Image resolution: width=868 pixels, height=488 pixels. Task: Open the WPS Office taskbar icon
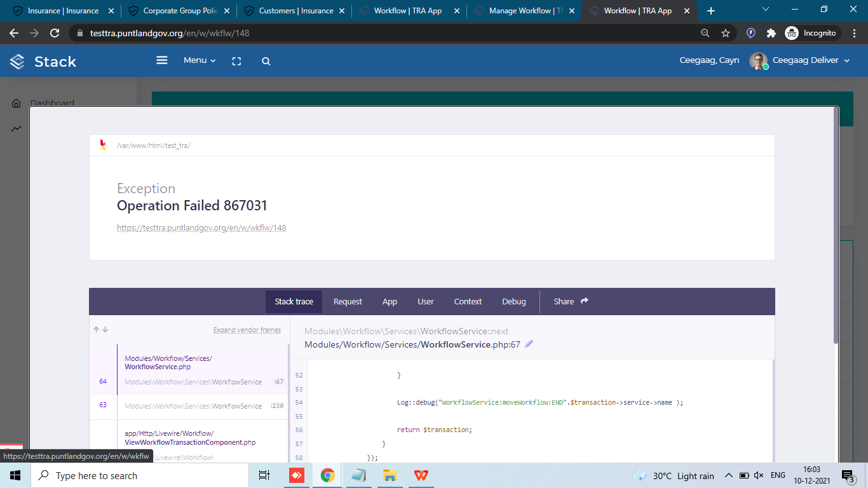pyautogui.click(x=421, y=475)
